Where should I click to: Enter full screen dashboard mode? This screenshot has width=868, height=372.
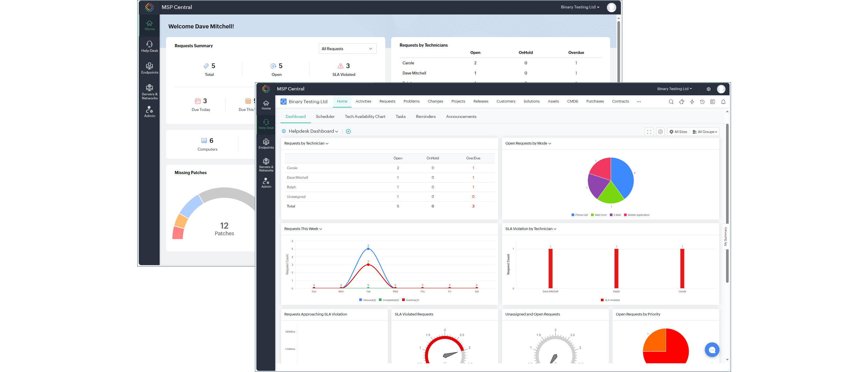coord(649,132)
